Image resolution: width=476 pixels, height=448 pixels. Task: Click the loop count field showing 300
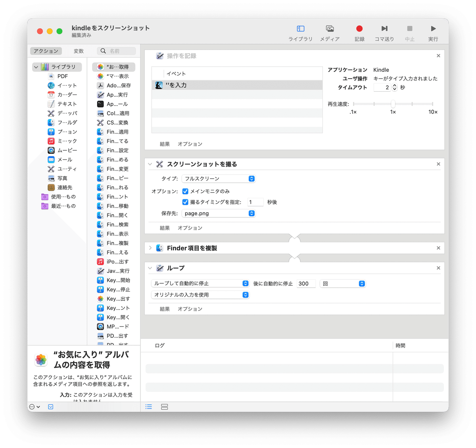pos(306,283)
